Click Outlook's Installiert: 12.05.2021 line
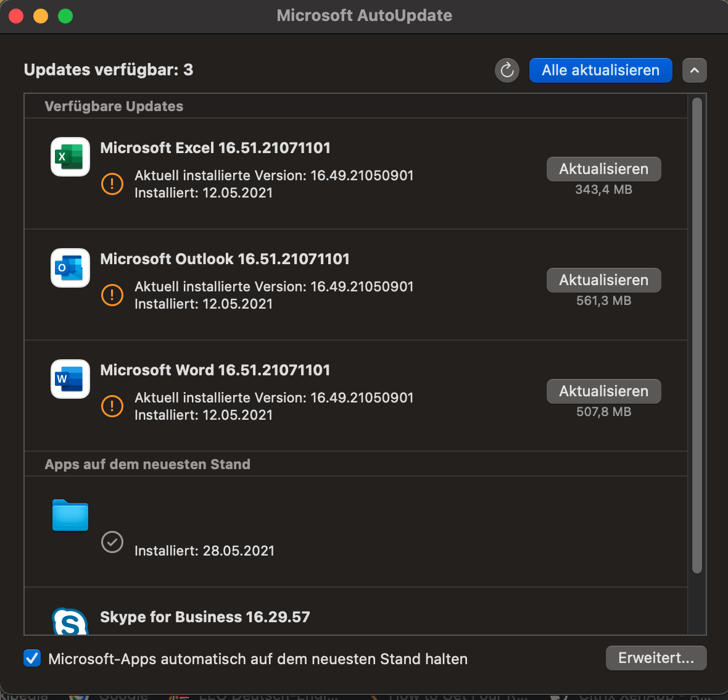This screenshot has width=728, height=700. pyautogui.click(x=204, y=304)
